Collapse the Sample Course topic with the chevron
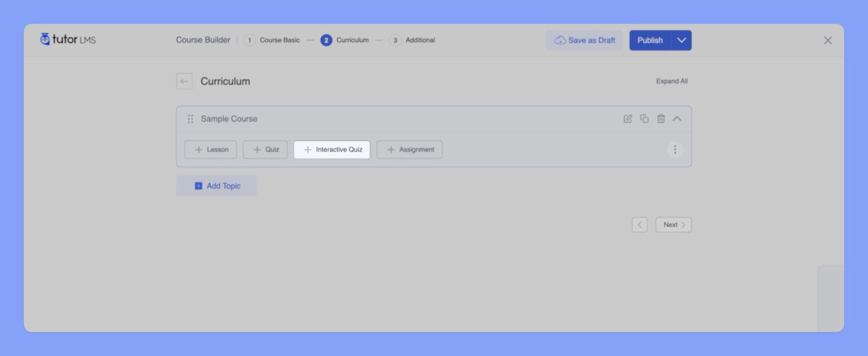The width and height of the screenshot is (868, 356). click(x=677, y=119)
